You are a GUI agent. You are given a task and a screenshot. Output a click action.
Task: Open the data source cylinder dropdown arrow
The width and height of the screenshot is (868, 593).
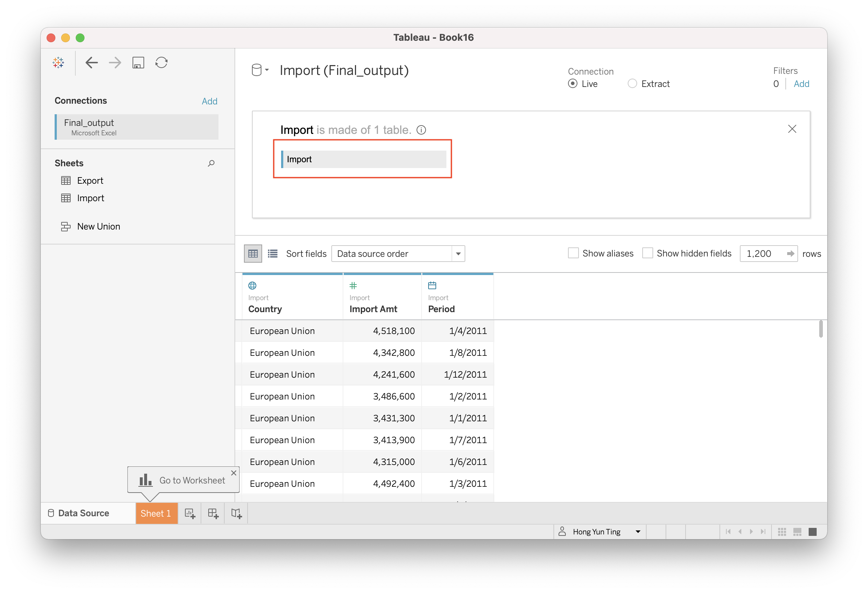(x=267, y=70)
